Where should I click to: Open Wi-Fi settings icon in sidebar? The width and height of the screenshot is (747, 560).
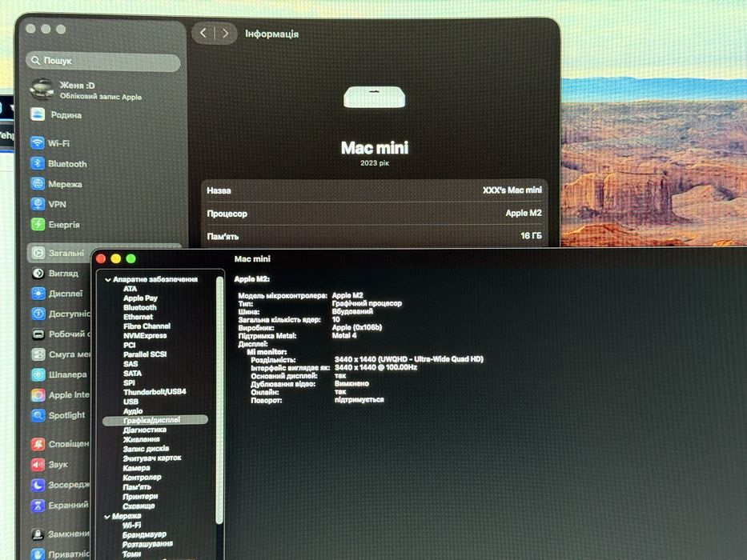pos(37,143)
